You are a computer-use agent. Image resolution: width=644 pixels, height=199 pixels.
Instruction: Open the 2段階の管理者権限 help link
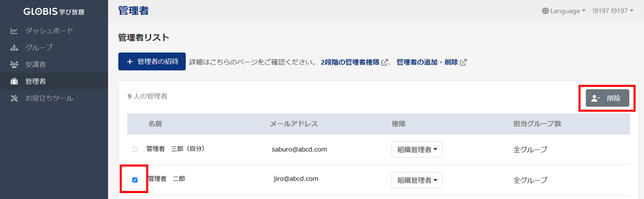pos(350,62)
